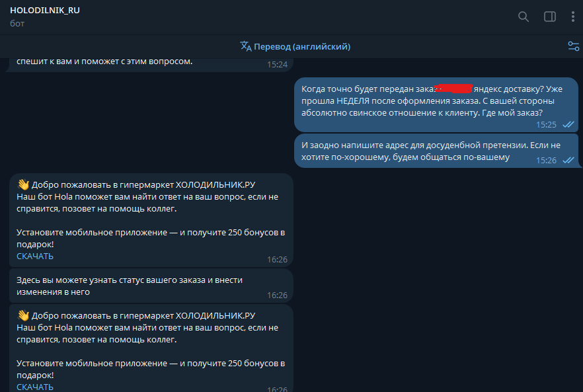Click 16:26 timestamp of status message
This screenshot has height=392, width=583.
pyautogui.click(x=277, y=295)
